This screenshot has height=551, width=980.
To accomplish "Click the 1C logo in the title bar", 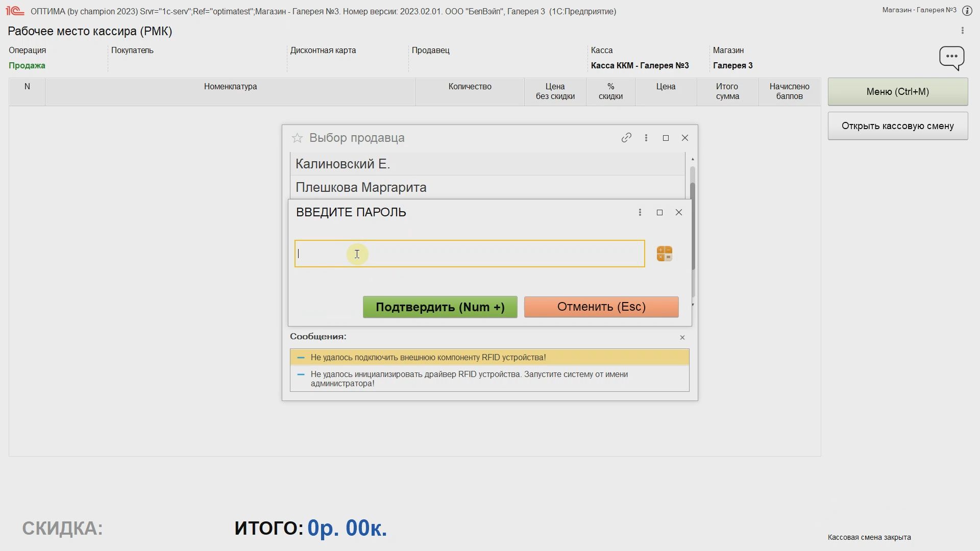I will click(15, 11).
